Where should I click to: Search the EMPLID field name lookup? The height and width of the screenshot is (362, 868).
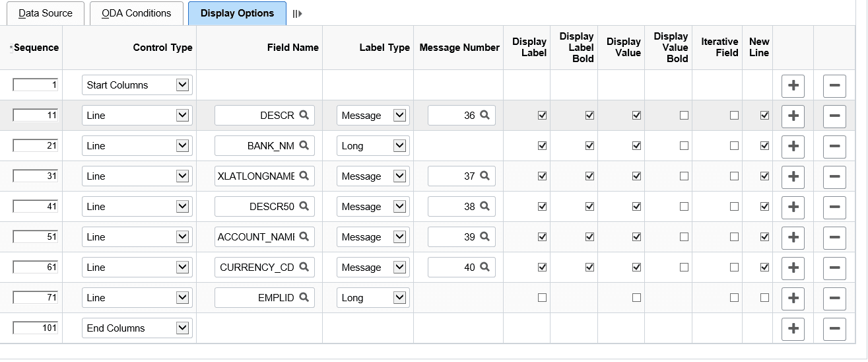point(304,297)
